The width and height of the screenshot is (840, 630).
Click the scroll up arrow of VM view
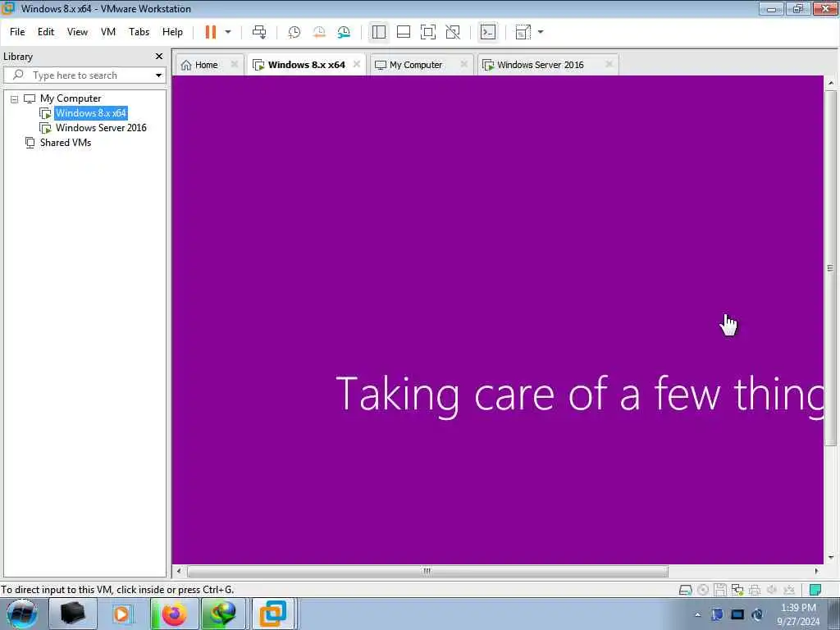click(830, 83)
